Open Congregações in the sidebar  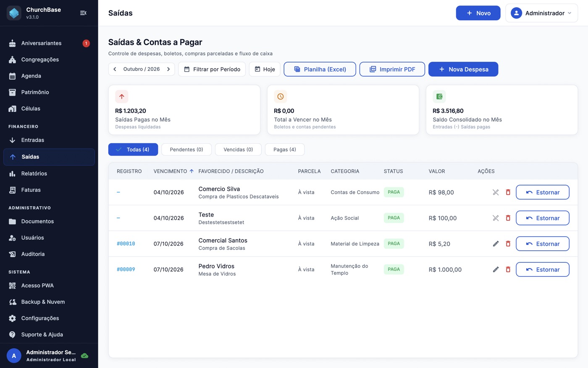tap(49, 60)
